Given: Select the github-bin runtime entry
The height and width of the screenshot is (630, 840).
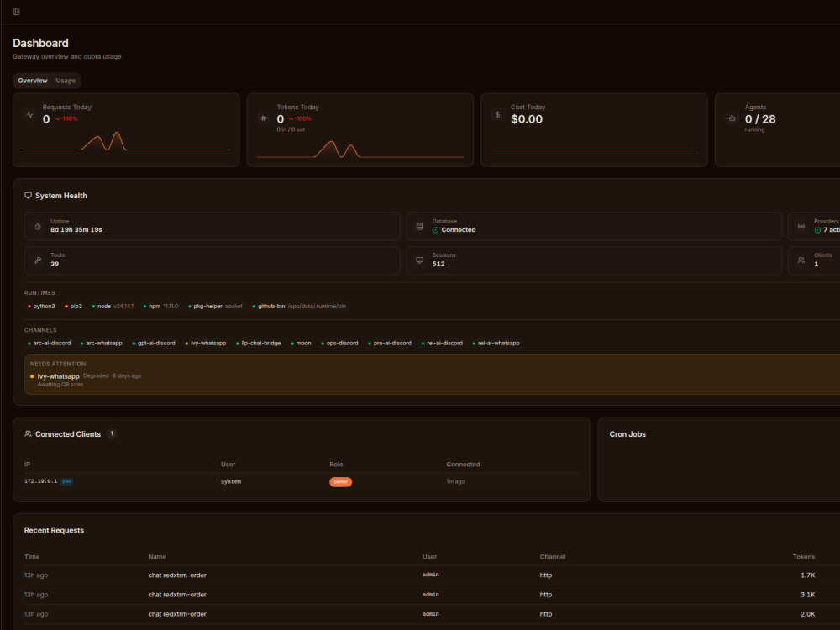Looking at the screenshot, I should coord(300,307).
